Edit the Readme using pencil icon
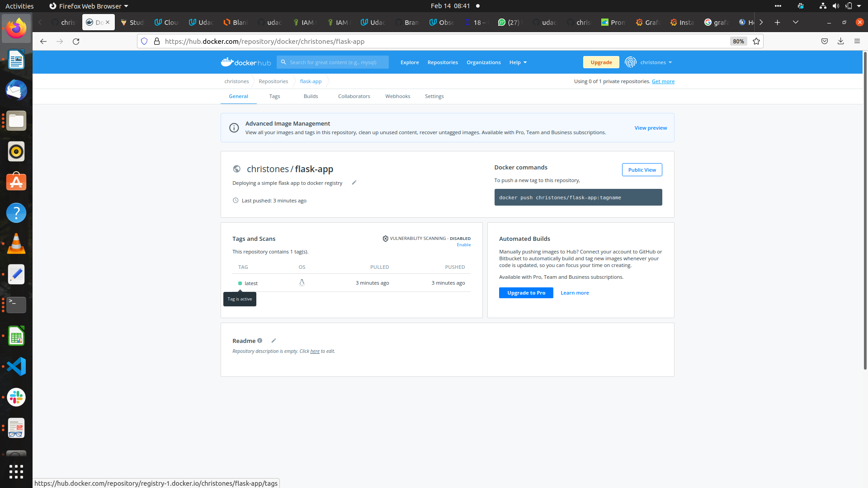This screenshot has width=868, height=488. coord(274,341)
